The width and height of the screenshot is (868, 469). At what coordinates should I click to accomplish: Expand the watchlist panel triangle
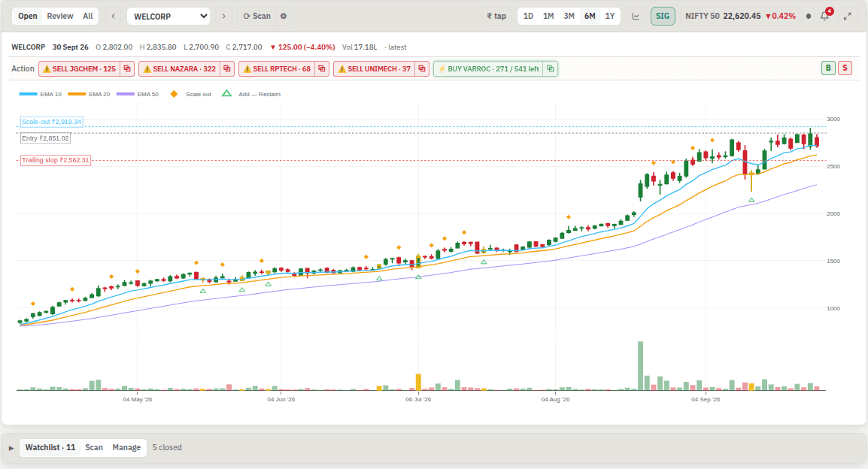11,447
